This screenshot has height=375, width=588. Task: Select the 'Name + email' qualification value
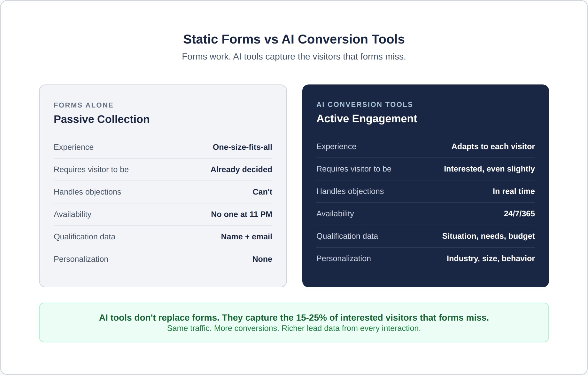[246, 237]
